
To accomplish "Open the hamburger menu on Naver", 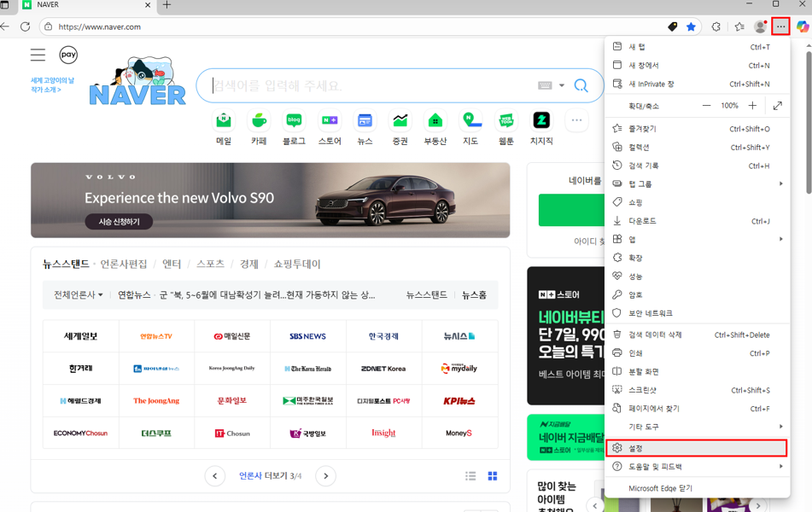I will [38, 55].
